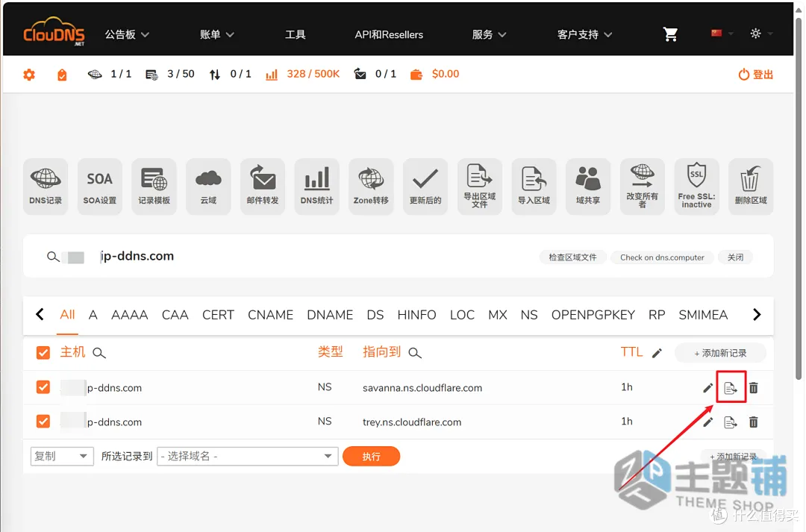Edit the trey.ns.cloudflare.com record
Image resolution: width=806 pixels, height=532 pixels.
(x=707, y=422)
